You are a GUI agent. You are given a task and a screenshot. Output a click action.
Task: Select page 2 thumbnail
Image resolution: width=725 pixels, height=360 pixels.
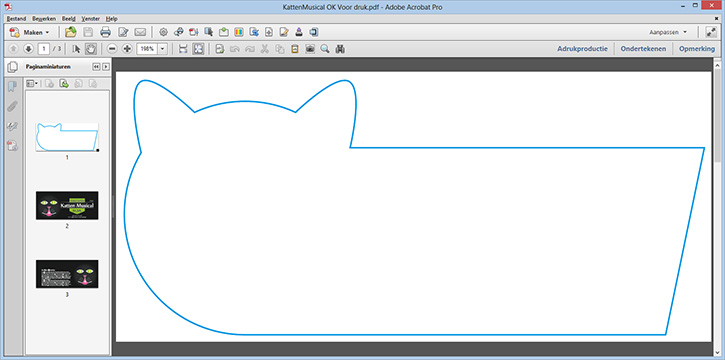[x=67, y=206]
